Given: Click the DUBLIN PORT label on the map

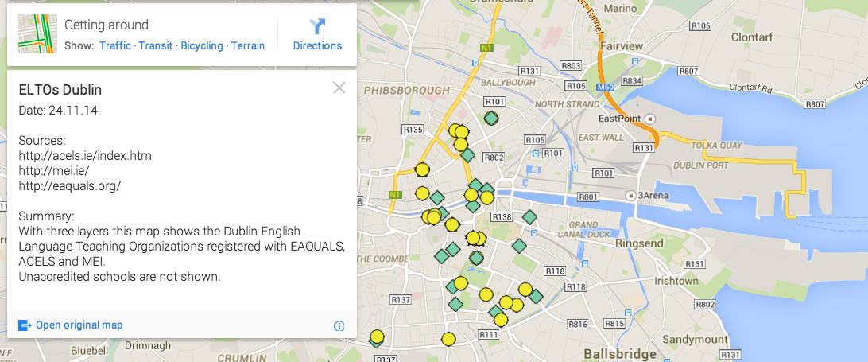Looking at the screenshot, I should [x=701, y=165].
